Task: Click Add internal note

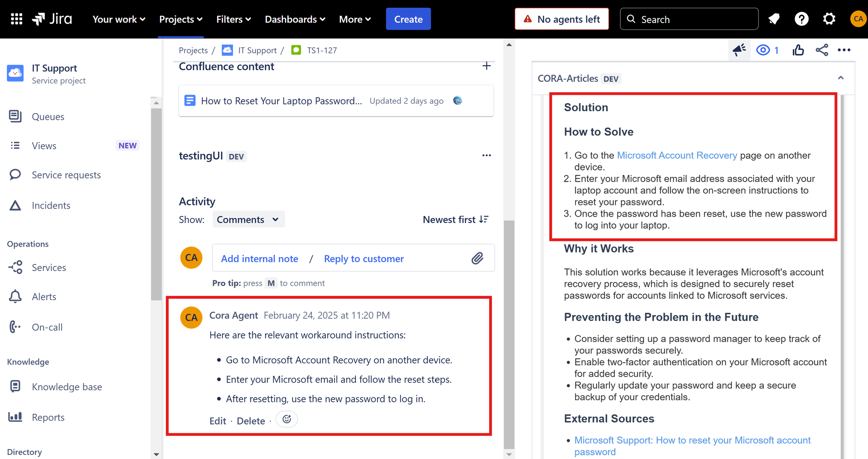Action: pyautogui.click(x=259, y=259)
